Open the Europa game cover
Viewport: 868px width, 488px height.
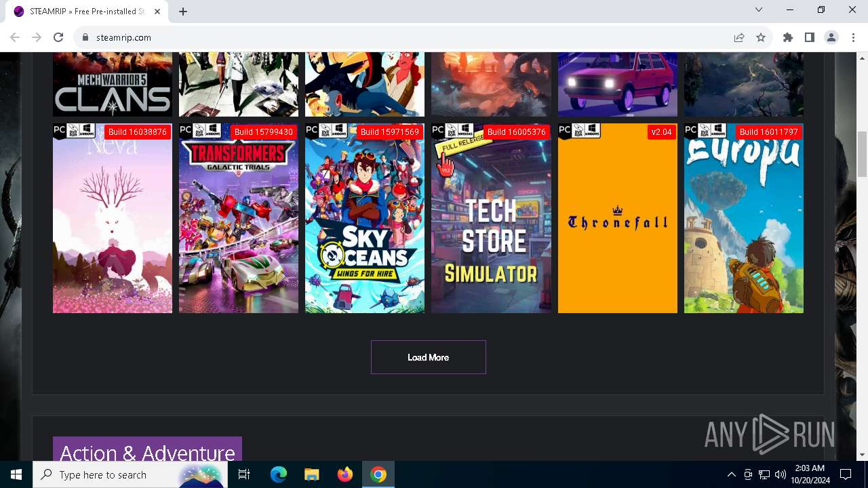click(x=744, y=218)
